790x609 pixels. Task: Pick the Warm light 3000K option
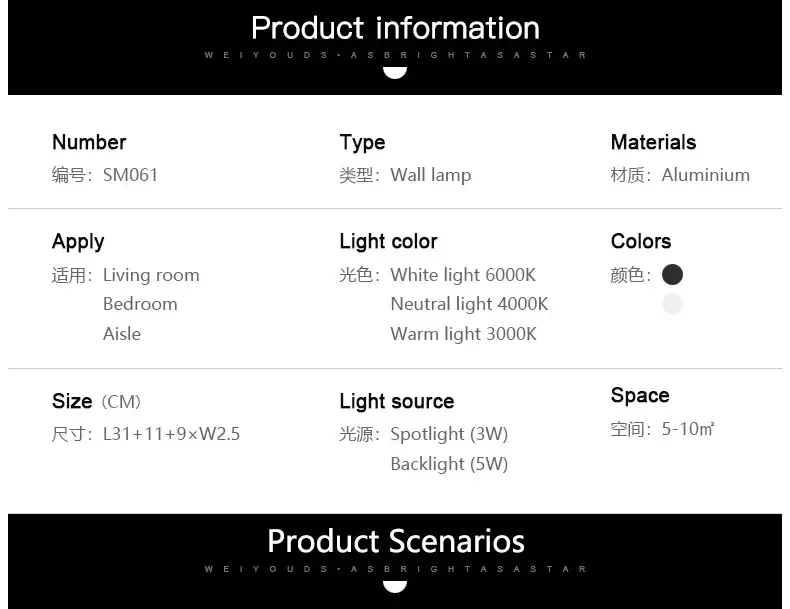[x=463, y=334]
